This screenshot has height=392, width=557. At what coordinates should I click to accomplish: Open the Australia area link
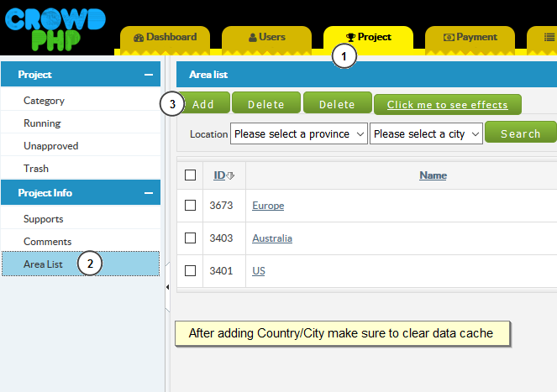pyautogui.click(x=272, y=238)
